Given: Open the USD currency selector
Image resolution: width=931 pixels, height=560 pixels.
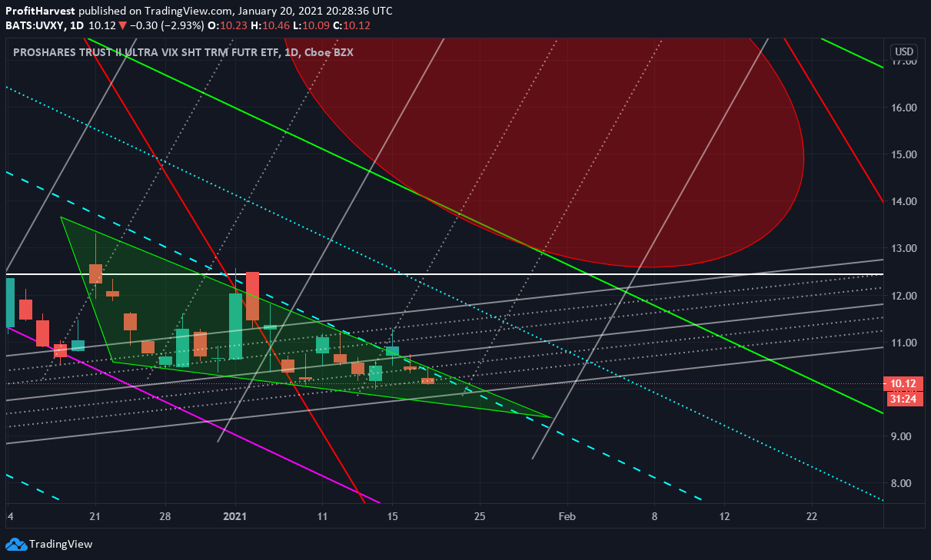Looking at the screenshot, I should point(904,52).
